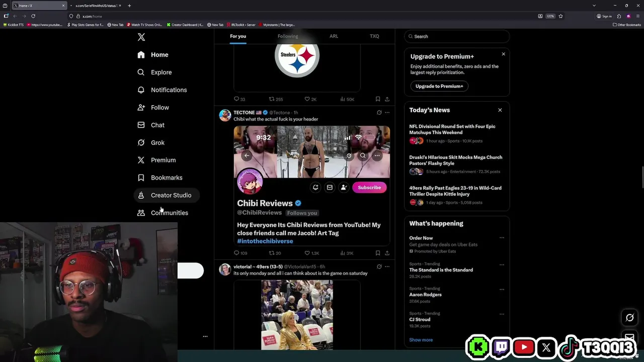Open Other Bookmarks folder
The image size is (644, 362).
[626, 25]
